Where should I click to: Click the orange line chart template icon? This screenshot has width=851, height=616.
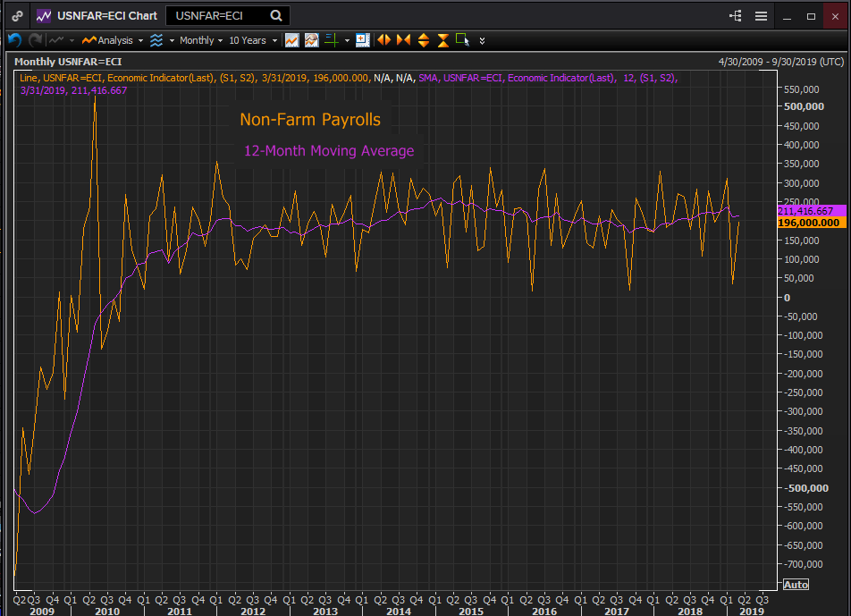pos(292,40)
